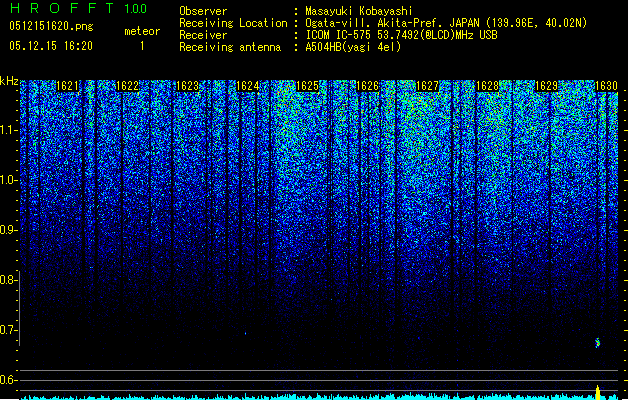Click the 1622 time marker

click(127, 86)
